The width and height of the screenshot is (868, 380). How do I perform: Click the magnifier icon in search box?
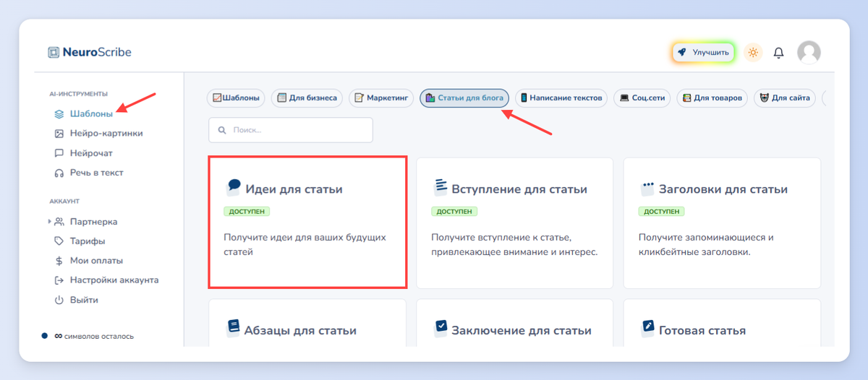click(221, 130)
